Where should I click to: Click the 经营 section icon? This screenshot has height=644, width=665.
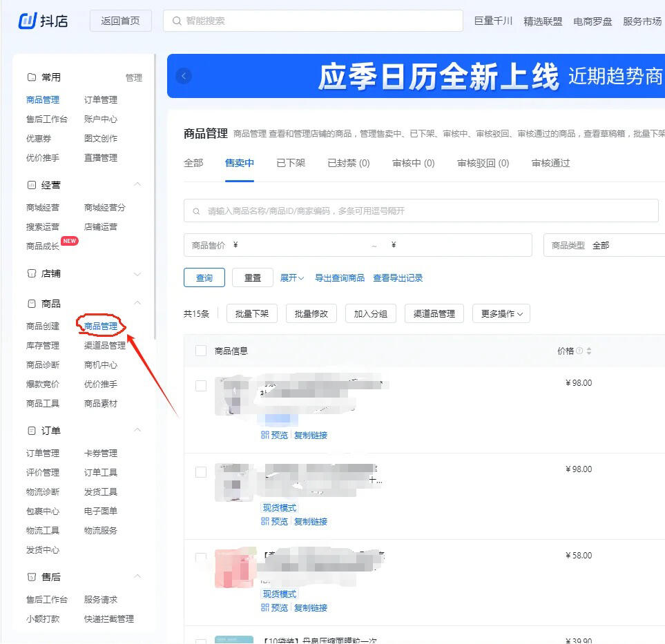31,185
